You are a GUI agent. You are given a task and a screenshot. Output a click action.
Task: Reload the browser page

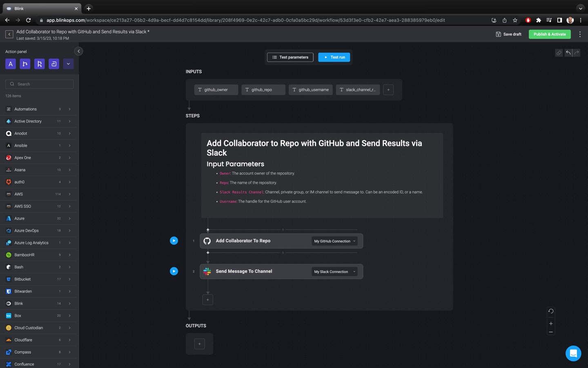tap(28, 20)
